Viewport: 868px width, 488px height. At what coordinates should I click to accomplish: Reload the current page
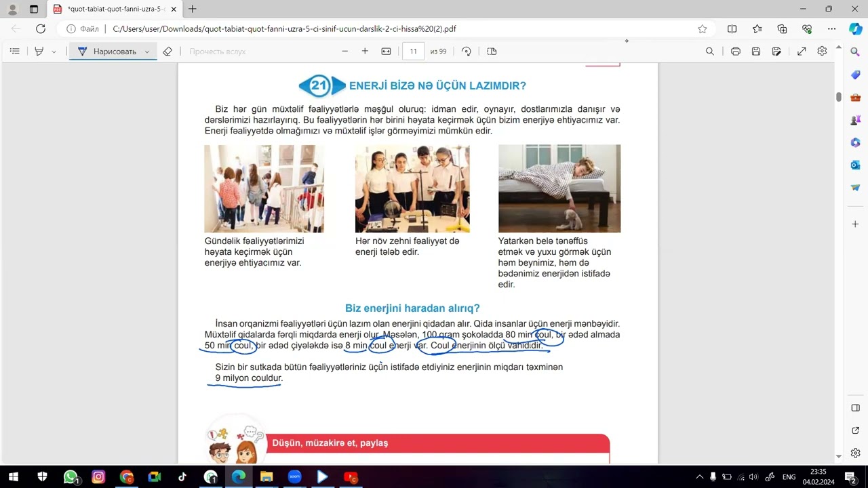coord(41,29)
